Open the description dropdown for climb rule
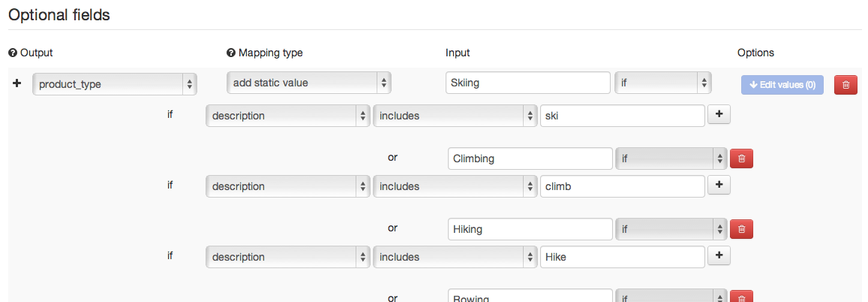Screen dimensions: 868x302 [288, 186]
